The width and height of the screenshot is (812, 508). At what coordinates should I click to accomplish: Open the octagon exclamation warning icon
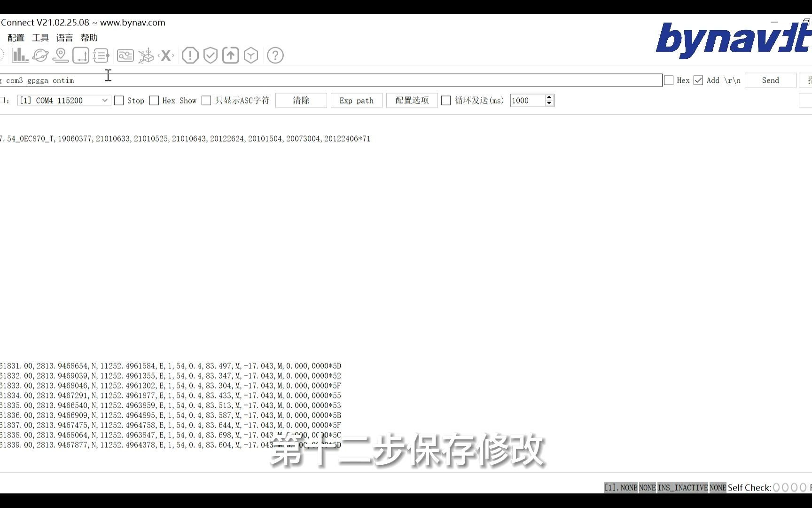click(x=190, y=56)
